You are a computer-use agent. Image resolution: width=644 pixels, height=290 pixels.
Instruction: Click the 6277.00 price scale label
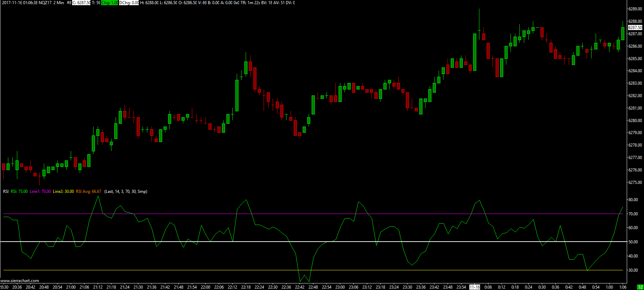point(635,158)
